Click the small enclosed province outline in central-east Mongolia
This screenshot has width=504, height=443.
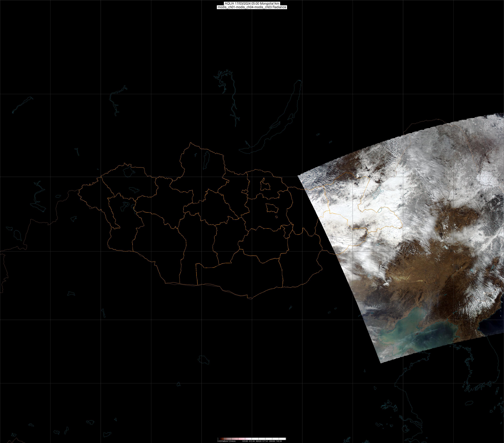272,208
